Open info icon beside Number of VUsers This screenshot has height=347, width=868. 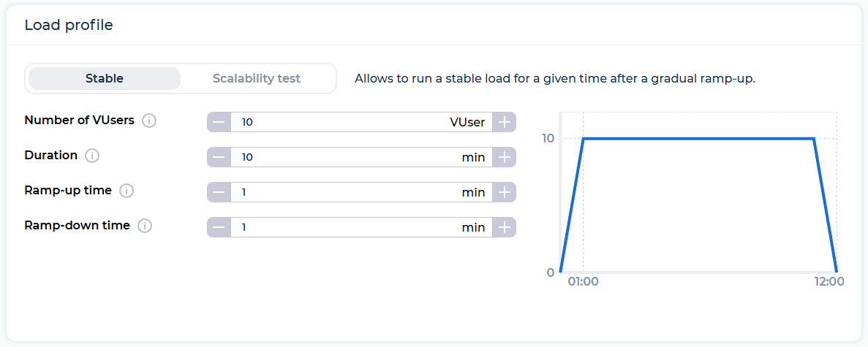[x=149, y=121]
